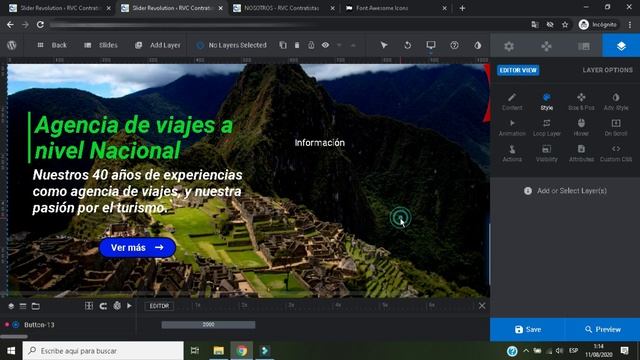Open the Hover layer option

point(581,127)
